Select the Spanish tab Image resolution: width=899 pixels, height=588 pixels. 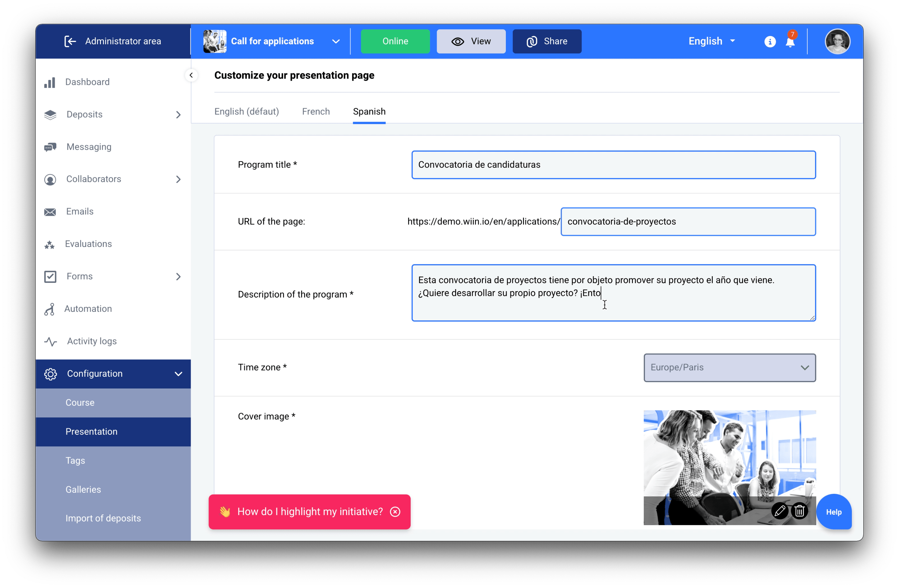click(369, 111)
